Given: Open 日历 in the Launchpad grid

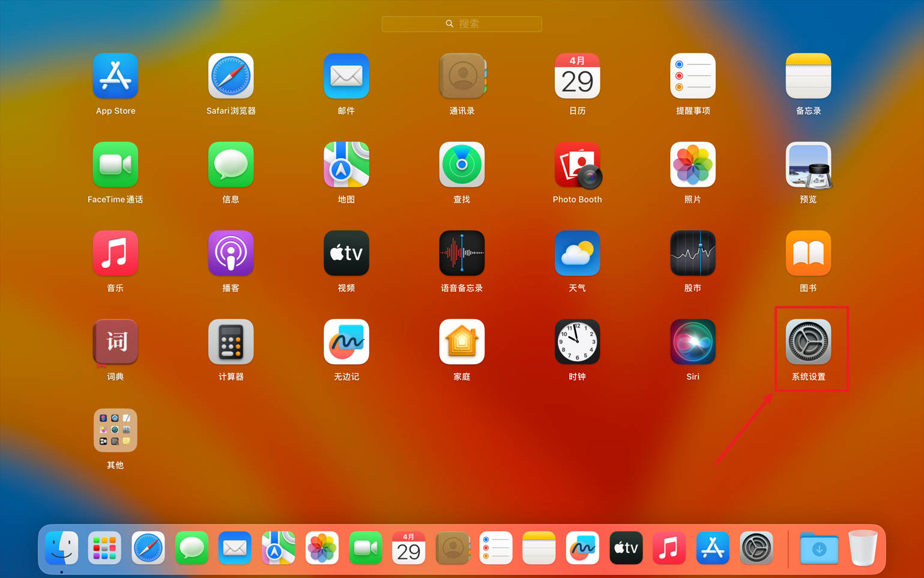Looking at the screenshot, I should tap(578, 76).
